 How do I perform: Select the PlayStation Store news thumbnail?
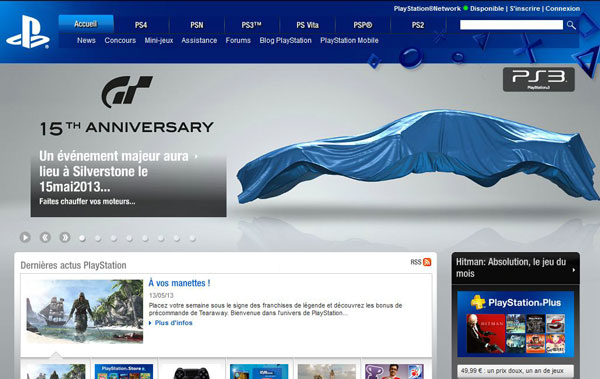click(x=124, y=371)
